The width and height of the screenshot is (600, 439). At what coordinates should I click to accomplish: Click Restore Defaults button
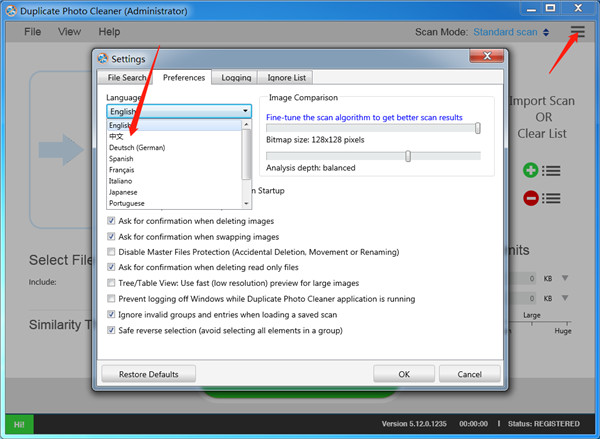click(x=148, y=374)
